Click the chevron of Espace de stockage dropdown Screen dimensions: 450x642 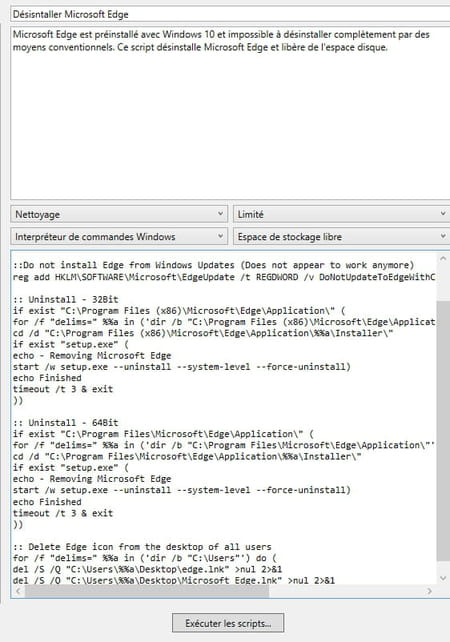(443, 236)
